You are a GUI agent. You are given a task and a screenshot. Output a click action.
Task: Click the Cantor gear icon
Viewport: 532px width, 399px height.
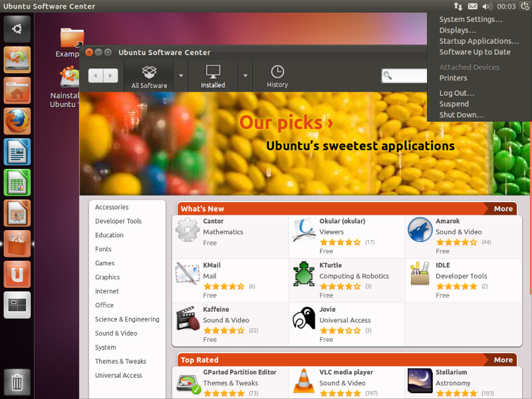click(188, 229)
